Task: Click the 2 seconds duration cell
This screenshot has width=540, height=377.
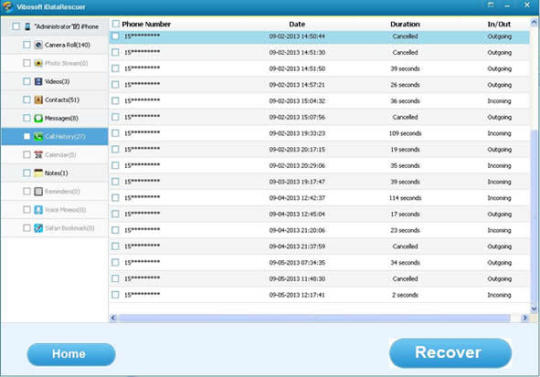Action: click(x=405, y=295)
